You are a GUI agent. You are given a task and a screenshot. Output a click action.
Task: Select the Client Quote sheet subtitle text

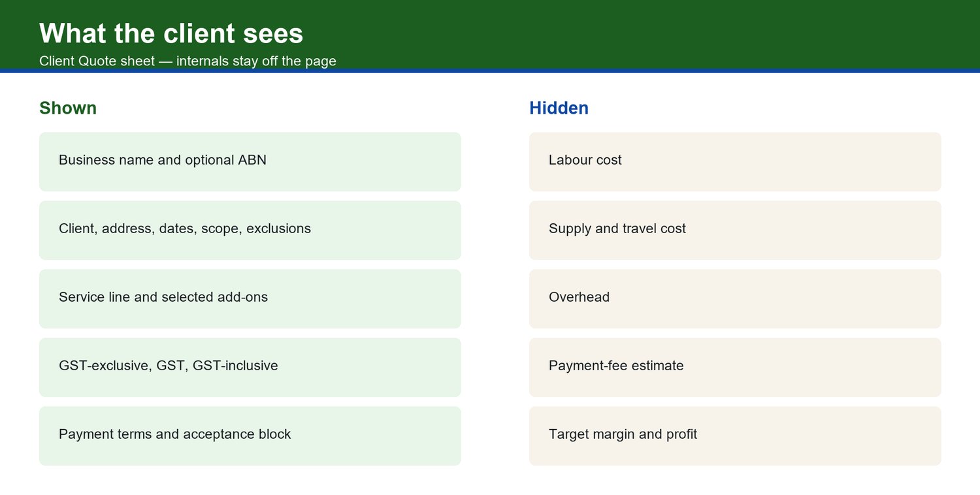pyautogui.click(x=188, y=61)
